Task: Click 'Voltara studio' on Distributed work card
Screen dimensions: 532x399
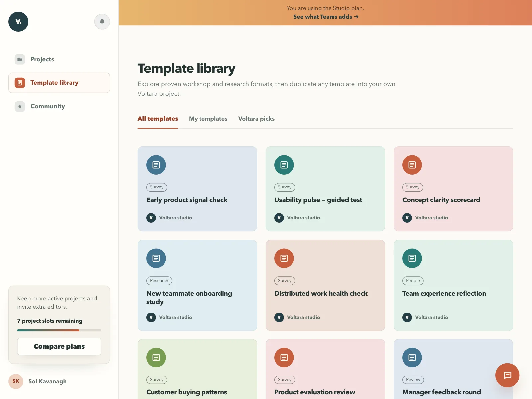Action: (303, 317)
